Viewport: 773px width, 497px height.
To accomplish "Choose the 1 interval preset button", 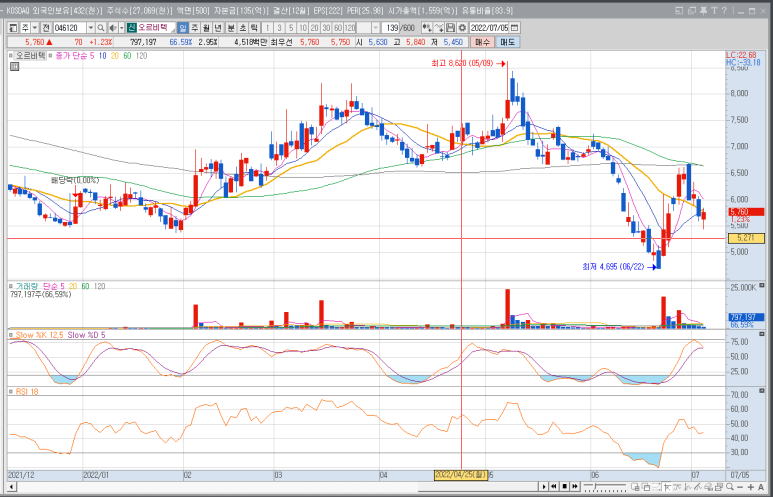I will (x=268, y=28).
